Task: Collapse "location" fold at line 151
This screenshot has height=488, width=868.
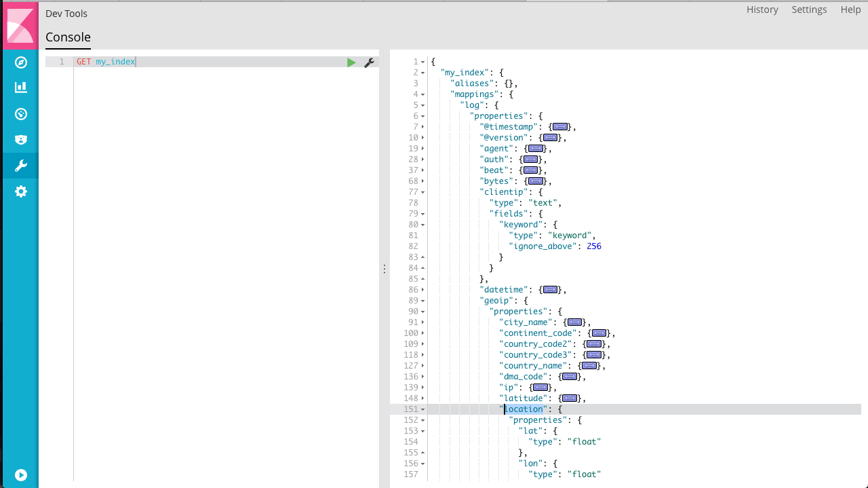Action: [423, 409]
